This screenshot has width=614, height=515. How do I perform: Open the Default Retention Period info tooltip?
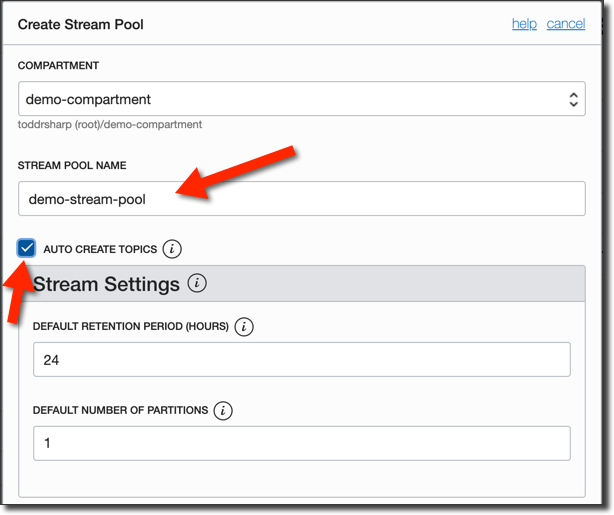pos(244,327)
